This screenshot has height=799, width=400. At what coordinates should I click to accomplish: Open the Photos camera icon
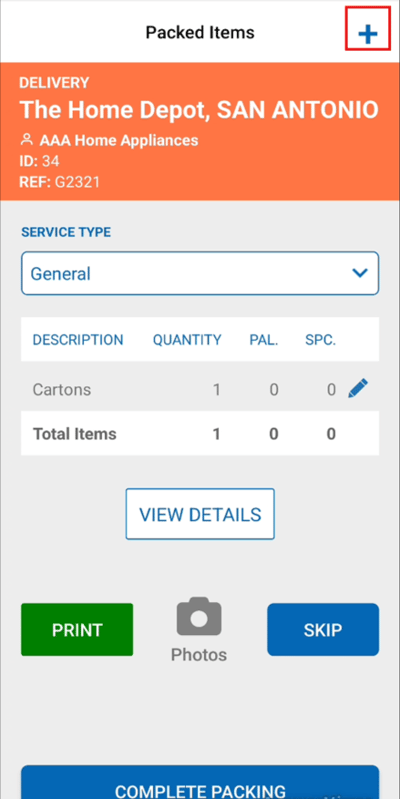199,616
